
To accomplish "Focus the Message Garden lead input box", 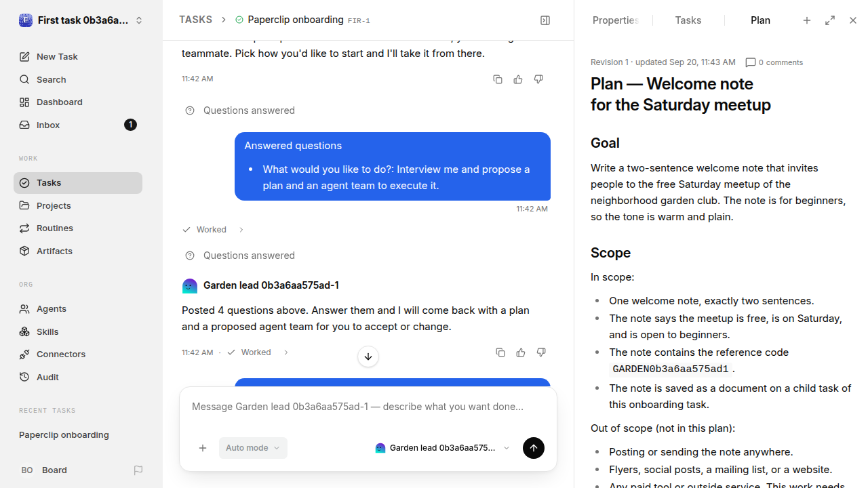I will [x=368, y=407].
